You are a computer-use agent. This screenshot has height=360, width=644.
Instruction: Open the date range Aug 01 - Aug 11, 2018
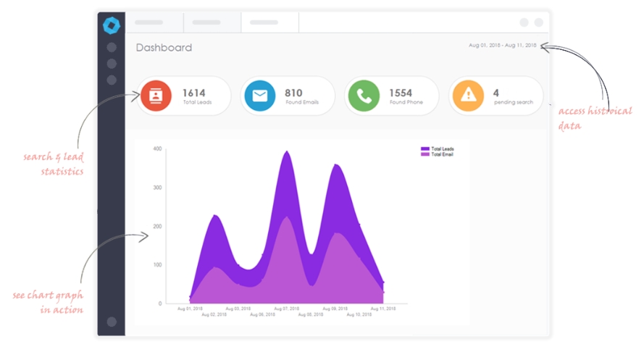pos(502,45)
